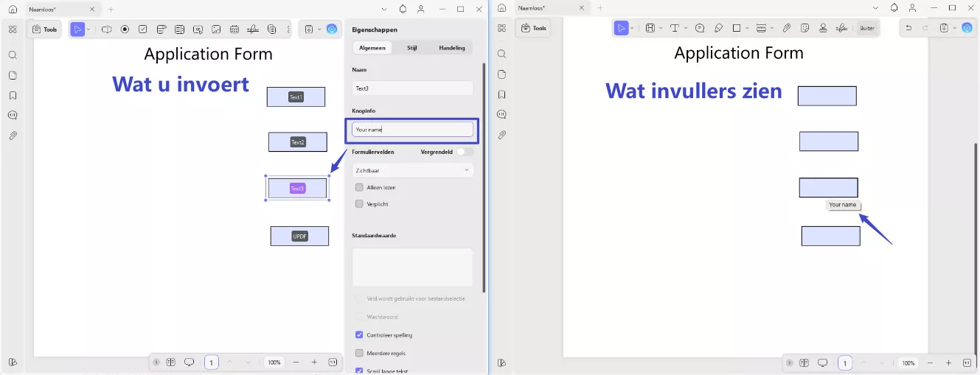This screenshot has width=980, height=375.
Task: Expand save options arrow in invullers window toolbar
Action: pos(955,28)
